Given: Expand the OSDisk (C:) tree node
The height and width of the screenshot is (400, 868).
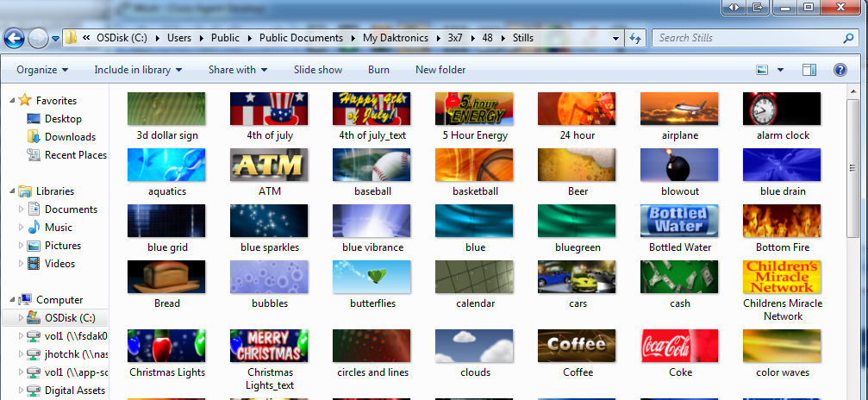Looking at the screenshot, I should [22, 318].
